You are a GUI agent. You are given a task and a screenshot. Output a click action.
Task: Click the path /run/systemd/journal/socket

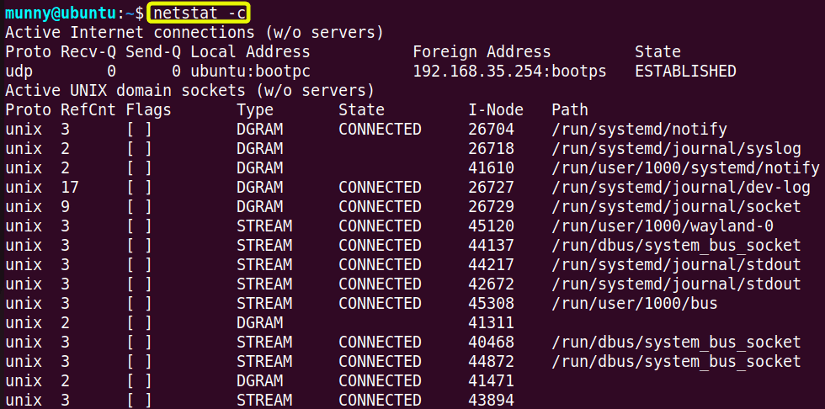coord(676,207)
